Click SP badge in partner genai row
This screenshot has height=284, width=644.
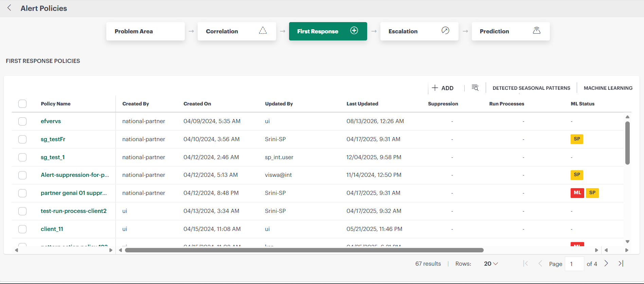click(592, 193)
